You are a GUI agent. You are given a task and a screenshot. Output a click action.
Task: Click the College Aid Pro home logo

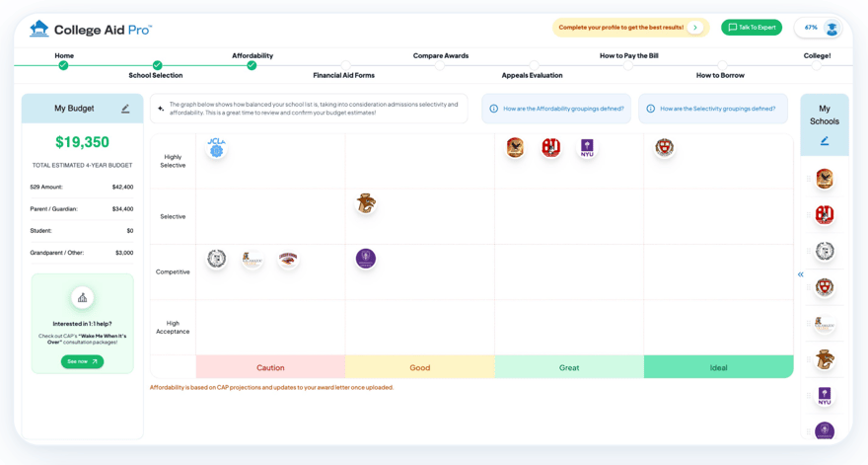pyautogui.click(x=91, y=30)
